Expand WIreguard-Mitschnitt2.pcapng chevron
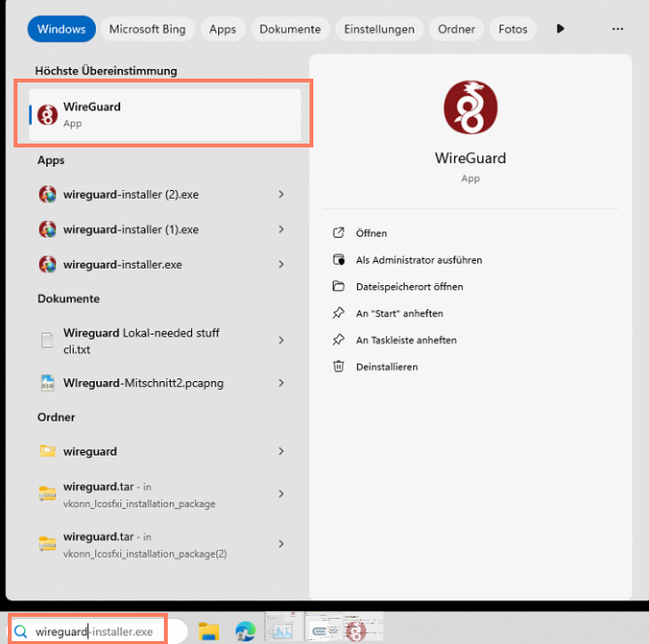649x644 pixels. point(281,383)
